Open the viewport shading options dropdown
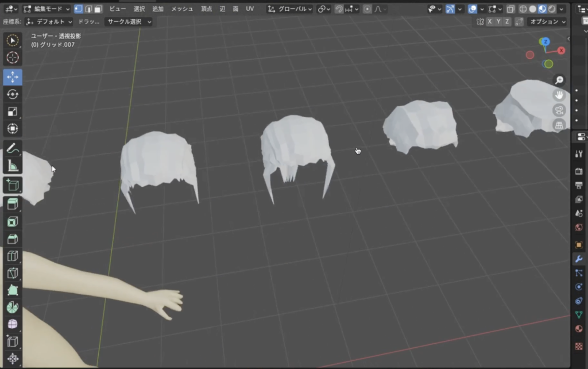This screenshot has width=588, height=369. [x=562, y=9]
